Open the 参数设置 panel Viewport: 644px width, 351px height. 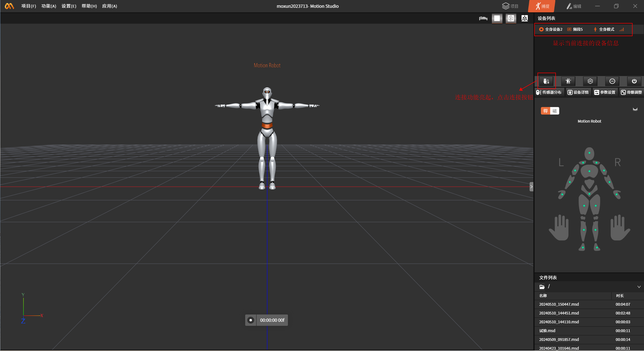click(x=605, y=92)
